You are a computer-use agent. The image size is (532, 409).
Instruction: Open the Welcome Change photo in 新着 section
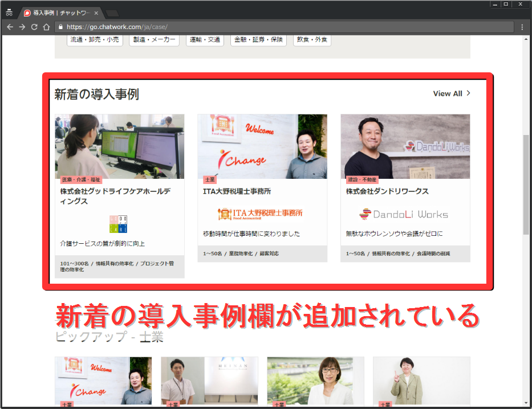[262, 146]
